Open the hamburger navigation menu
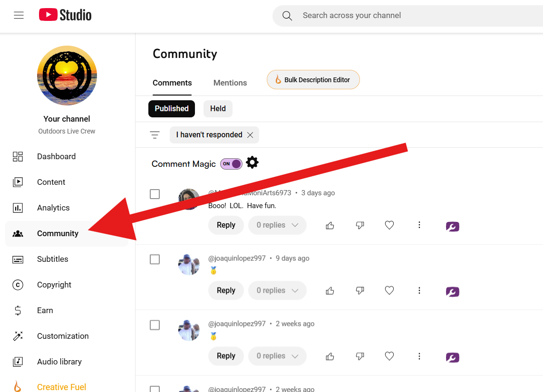Viewport: 543px width, 392px height. [19, 15]
